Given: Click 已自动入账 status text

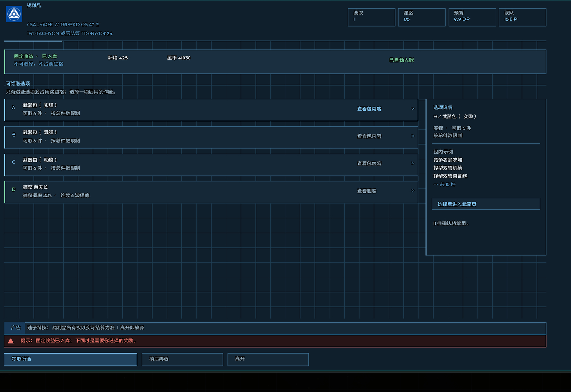Looking at the screenshot, I should (401, 60).
